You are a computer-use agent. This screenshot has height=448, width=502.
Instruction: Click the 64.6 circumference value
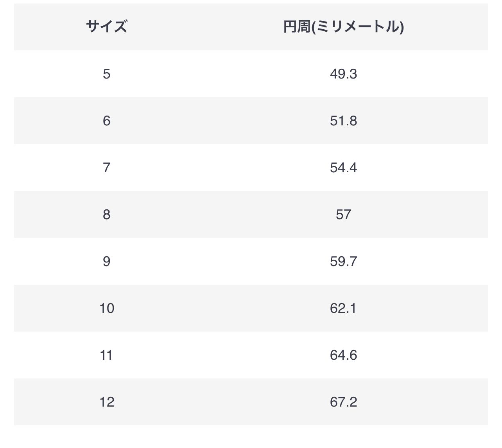tap(343, 355)
